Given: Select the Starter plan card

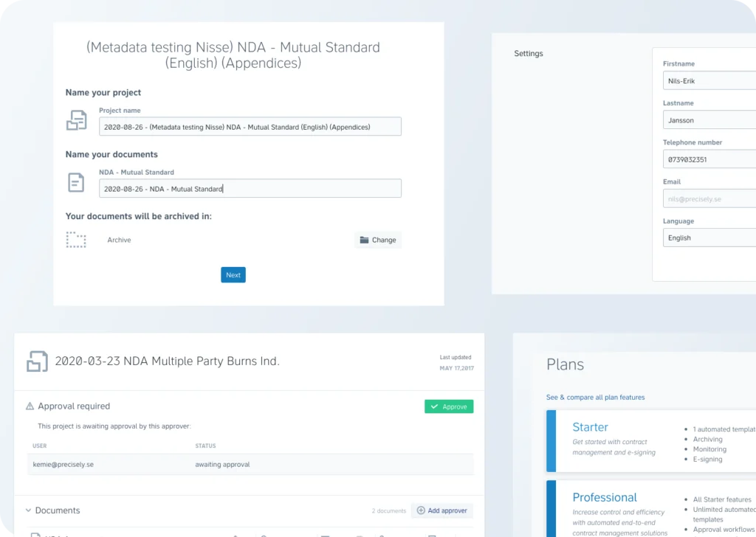Looking at the screenshot, I should coord(651,440).
